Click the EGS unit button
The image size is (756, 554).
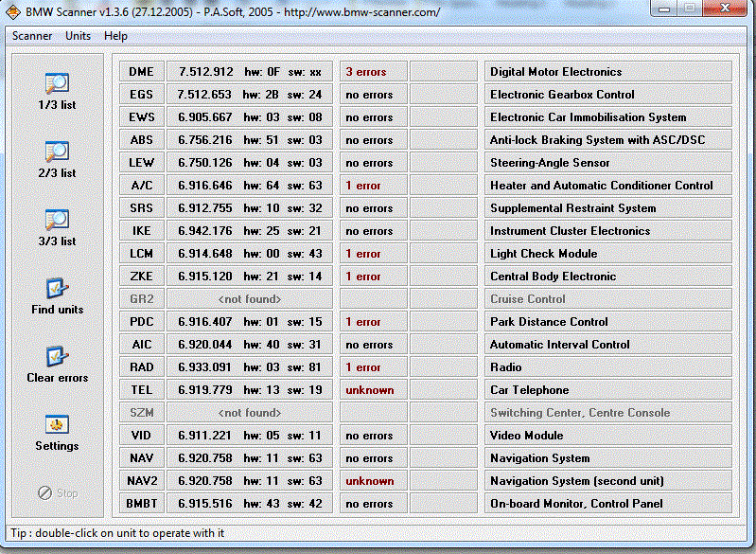pyautogui.click(x=142, y=95)
